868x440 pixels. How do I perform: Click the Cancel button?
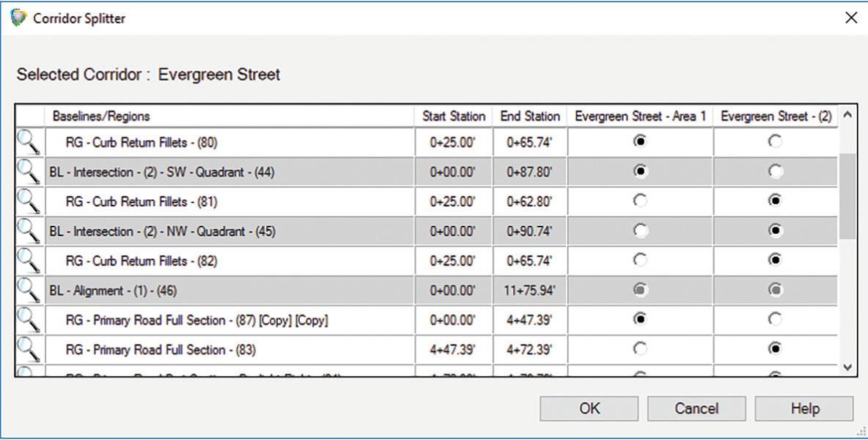click(x=696, y=408)
